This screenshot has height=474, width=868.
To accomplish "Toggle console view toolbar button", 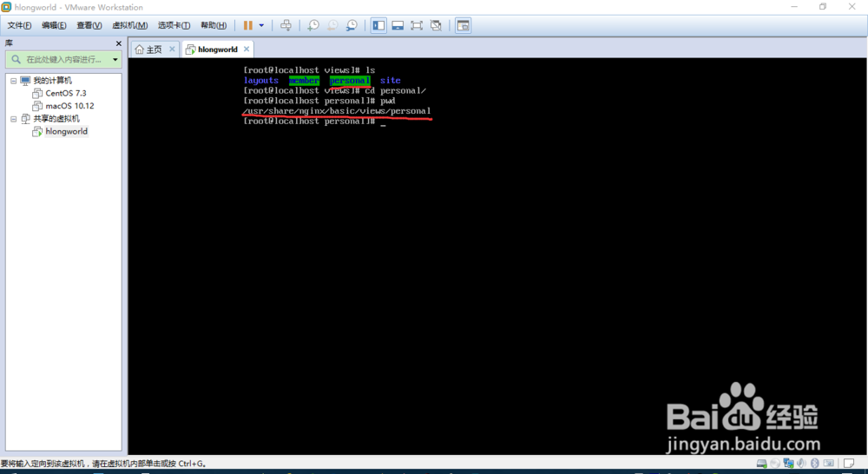I will [463, 25].
